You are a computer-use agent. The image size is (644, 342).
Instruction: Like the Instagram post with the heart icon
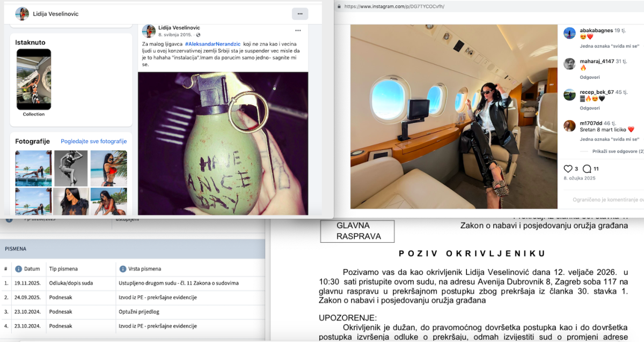(568, 169)
